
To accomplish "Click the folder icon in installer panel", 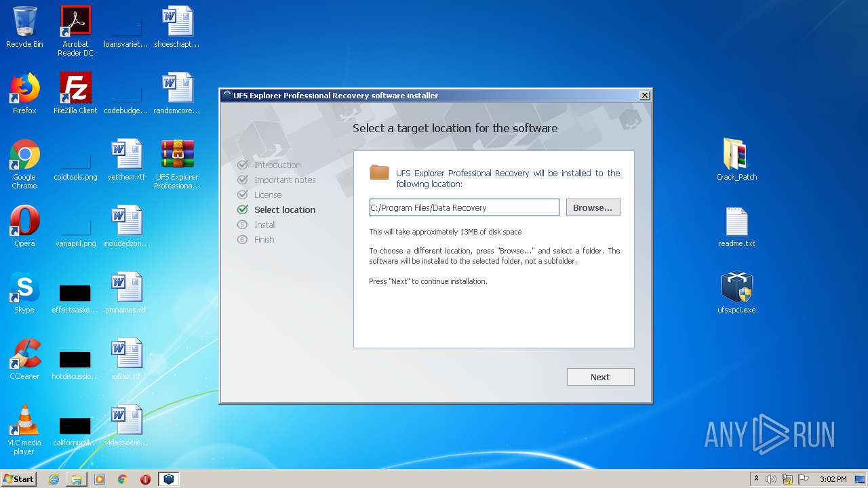I will point(379,172).
